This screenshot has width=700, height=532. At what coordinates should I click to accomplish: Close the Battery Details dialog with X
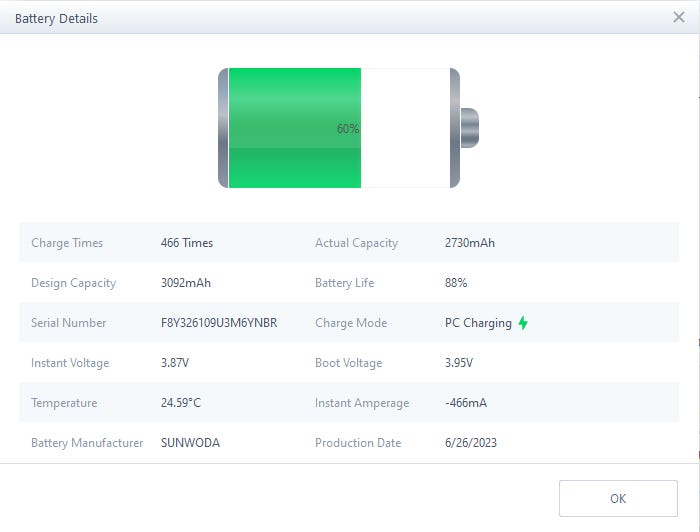[679, 17]
